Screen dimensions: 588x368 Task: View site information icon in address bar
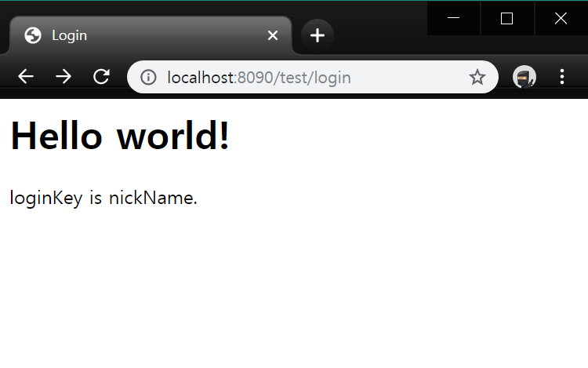click(148, 77)
